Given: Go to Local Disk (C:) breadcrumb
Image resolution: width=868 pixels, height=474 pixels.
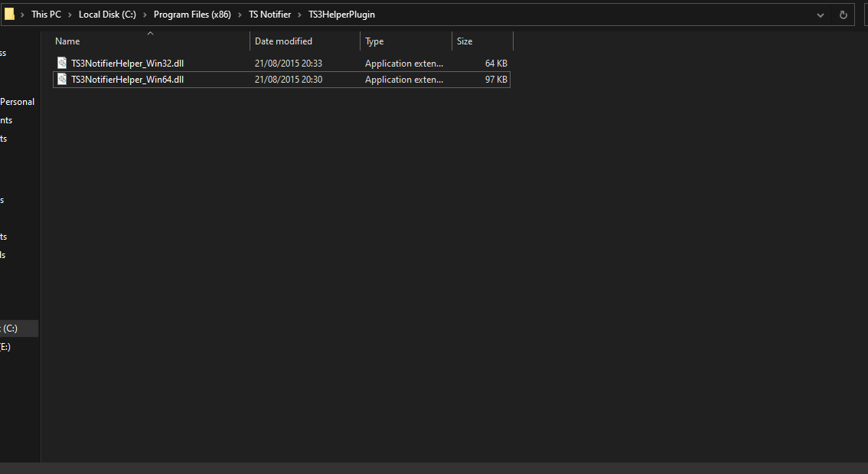Looking at the screenshot, I should click(107, 15).
